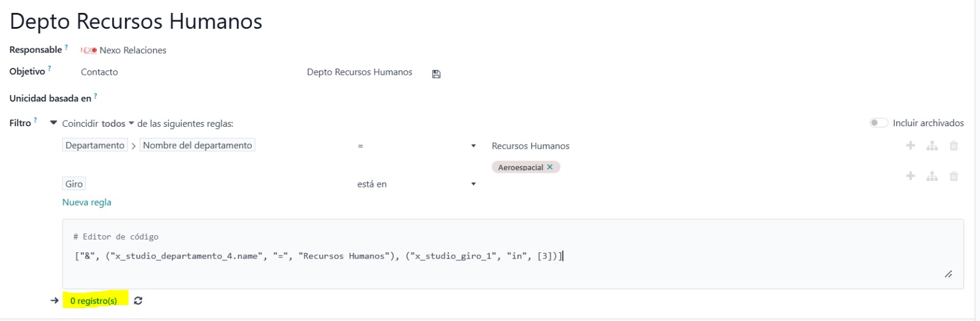Delete the Giro rule with trash icon
This screenshot has width=980, height=321.
[x=954, y=176]
